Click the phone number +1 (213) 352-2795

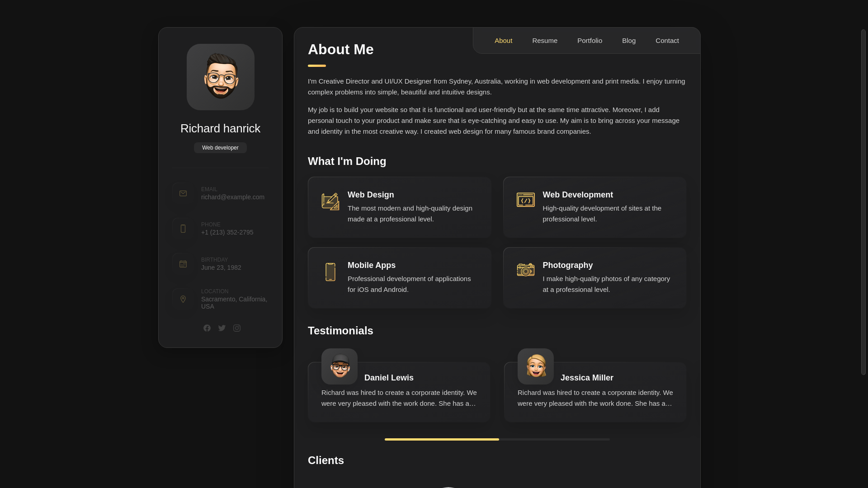[x=227, y=232]
